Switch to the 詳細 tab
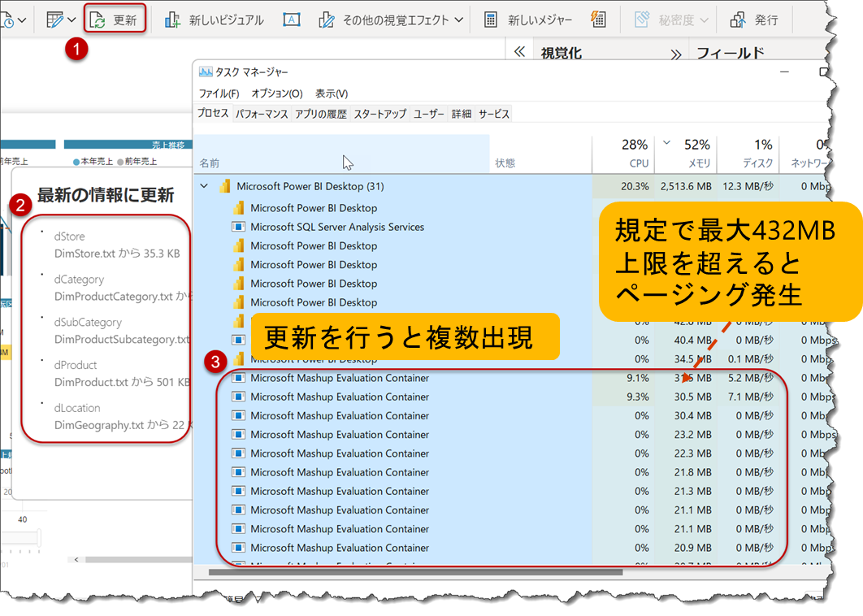 tap(462, 114)
